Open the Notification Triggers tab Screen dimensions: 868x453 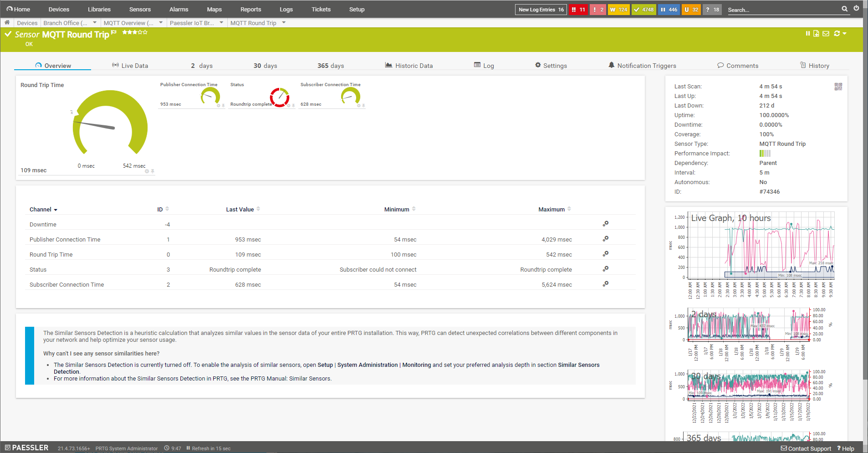[x=642, y=66]
